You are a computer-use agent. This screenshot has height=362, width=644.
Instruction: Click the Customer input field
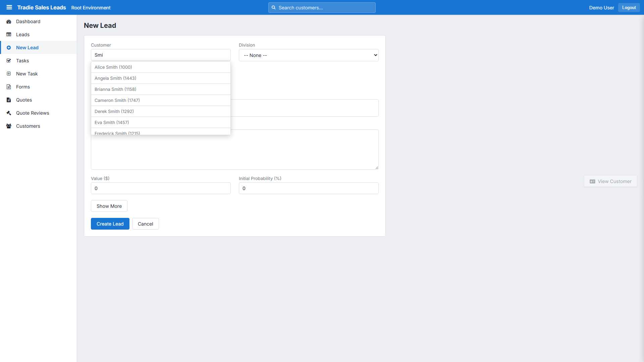(x=161, y=55)
